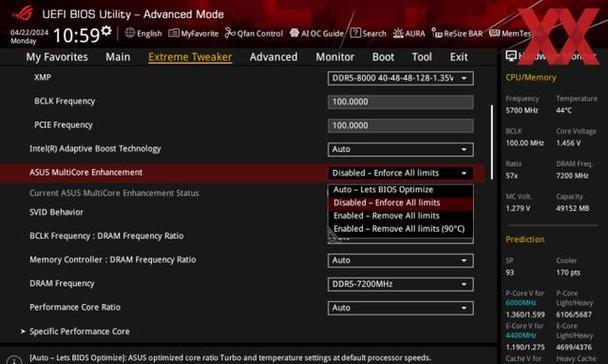Click the Prediction section heading
Viewport: 608px width, 364px height.
point(525,240)
